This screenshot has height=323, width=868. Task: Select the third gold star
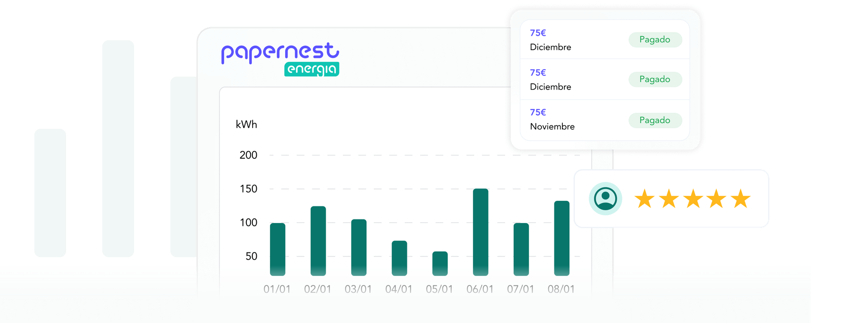click(693, 199)
